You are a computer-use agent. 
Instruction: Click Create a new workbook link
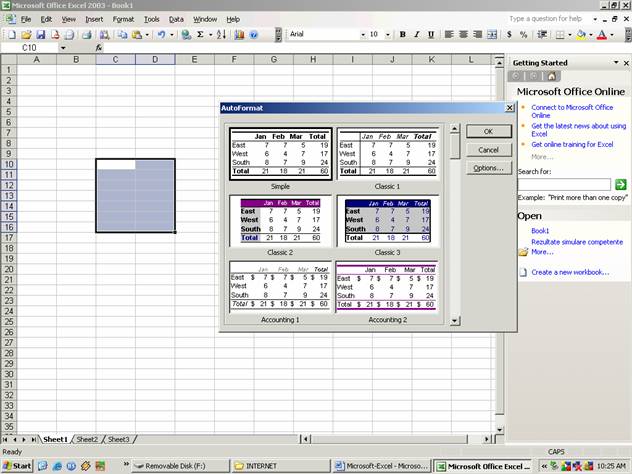570,272
